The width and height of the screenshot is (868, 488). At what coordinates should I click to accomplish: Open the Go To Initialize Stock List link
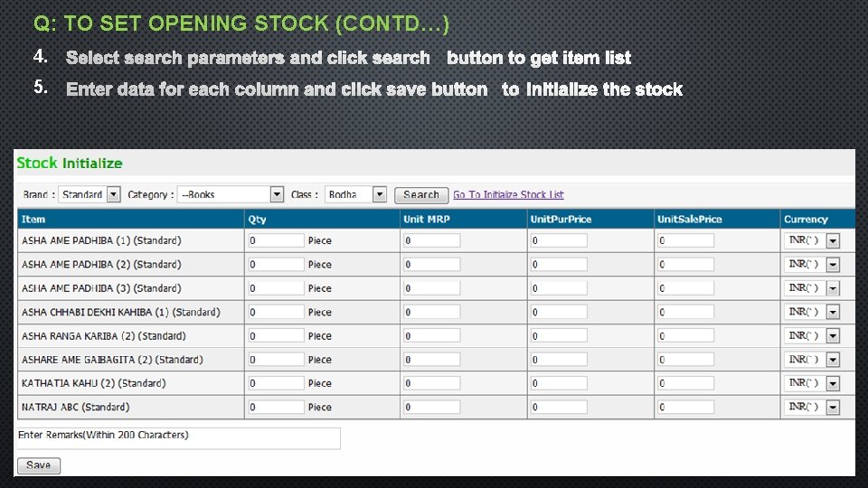click(x=508, y=194)
